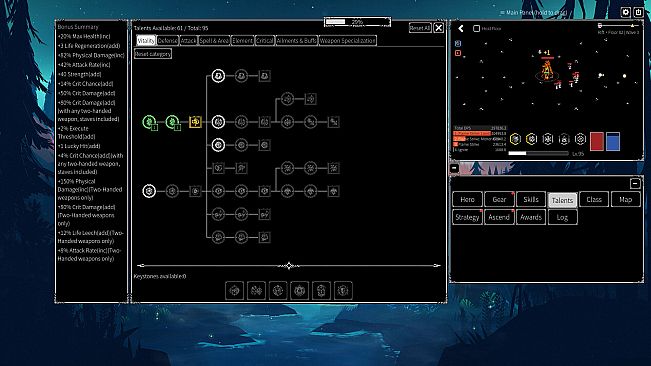Open the Awards panel
This screenshot has width=651, height=366.
(531, 217)
